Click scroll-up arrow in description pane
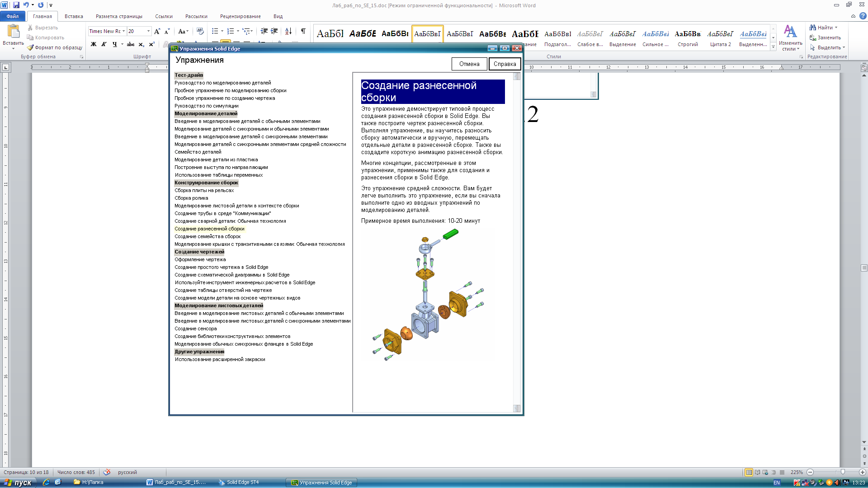868x488 pixels. point(517,76)
